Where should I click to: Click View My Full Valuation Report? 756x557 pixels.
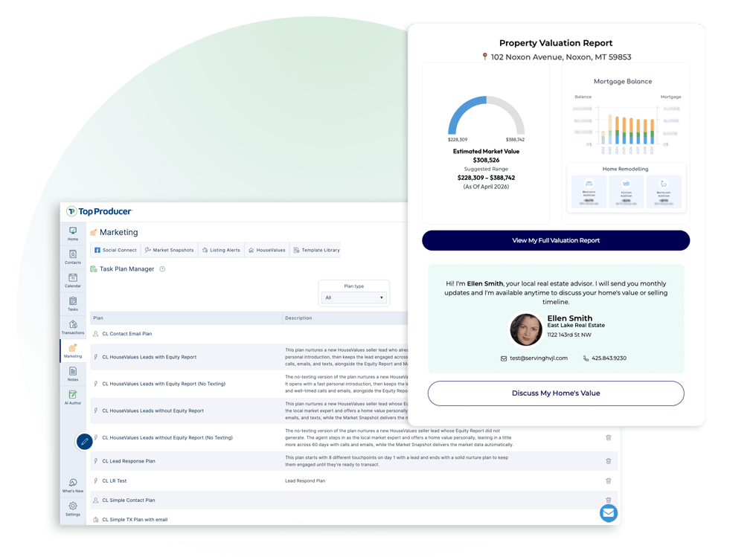tap(556, 240)
